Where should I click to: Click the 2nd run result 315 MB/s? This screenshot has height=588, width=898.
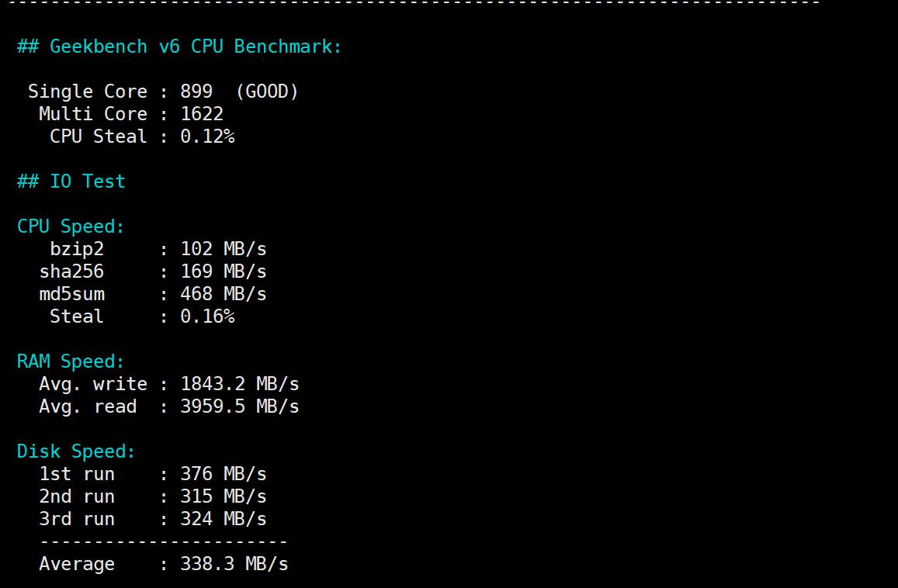224,496
